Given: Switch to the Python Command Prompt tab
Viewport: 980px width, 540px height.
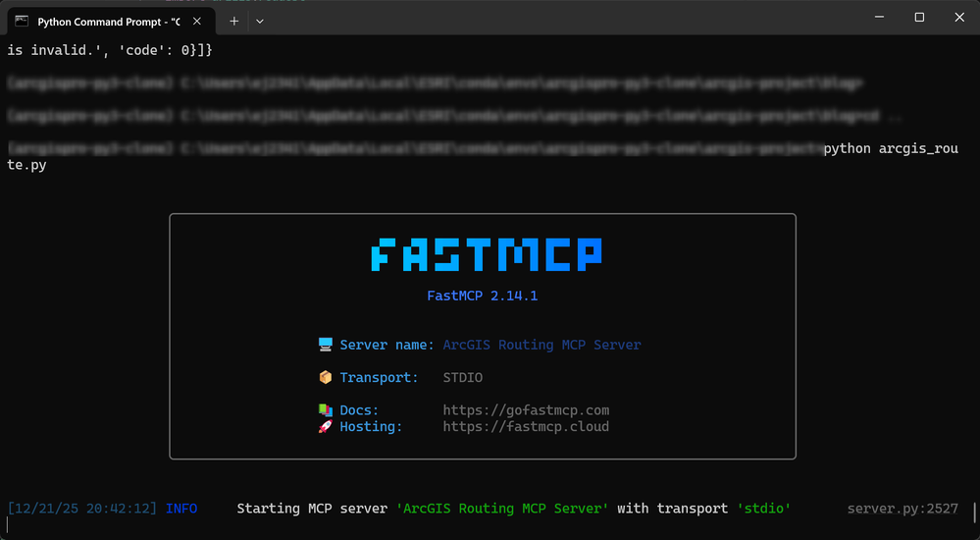Looking at the screenshot, I should [x=111, y=22].
